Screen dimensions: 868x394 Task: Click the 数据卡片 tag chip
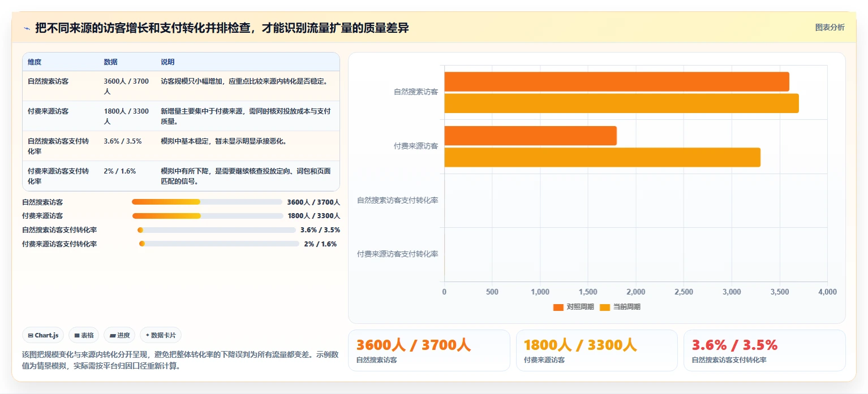point(161,335)
